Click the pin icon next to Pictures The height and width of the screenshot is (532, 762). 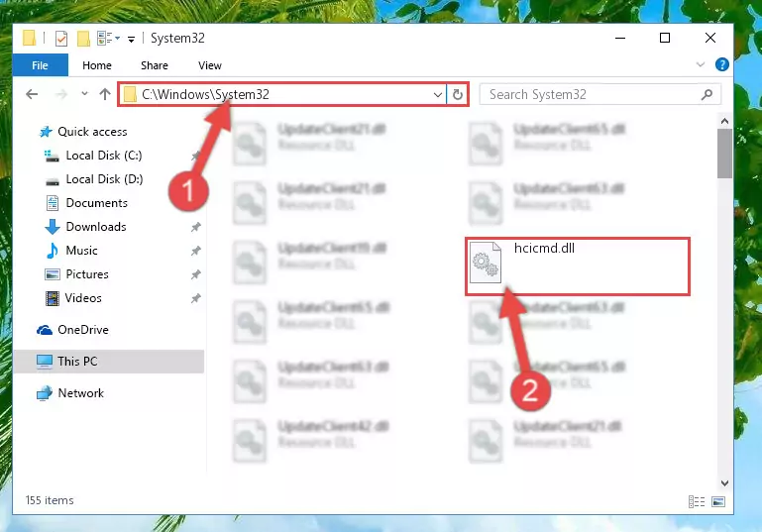tap(196, 274)
